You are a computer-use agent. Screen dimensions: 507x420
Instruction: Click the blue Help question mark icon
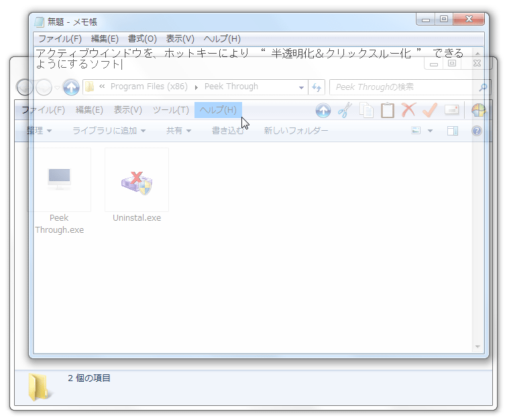tap(477, 131)
